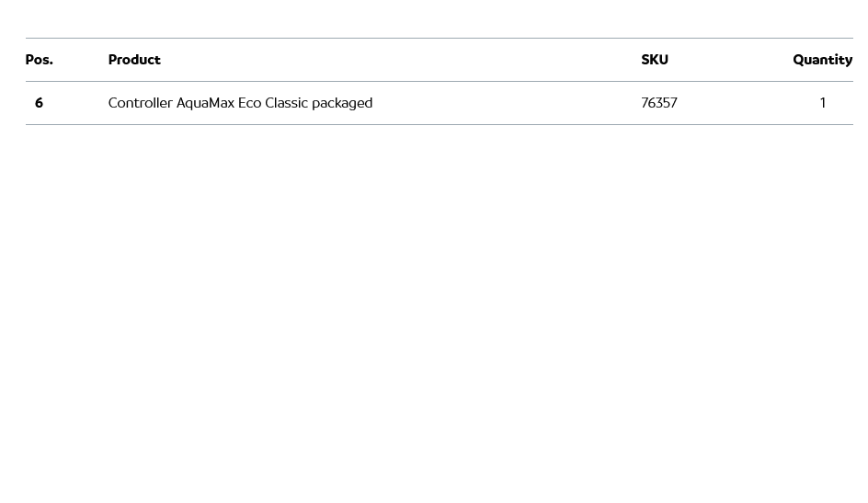Viewport: 868px width, 503px height.
Task: Select the word AquaMax in product name
Action: 205,103
